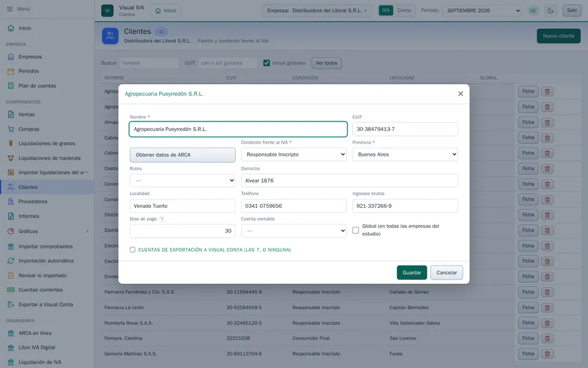Click the Ventas document icon
Screen dimensions: 588x368
pyautogui.click(x=11, y=115)
